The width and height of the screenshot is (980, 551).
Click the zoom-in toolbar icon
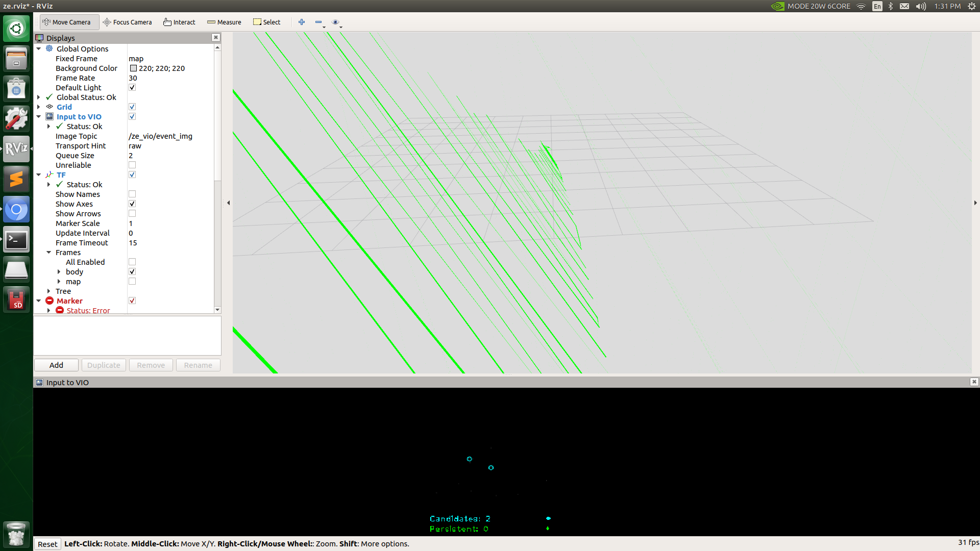click(302, 22)
